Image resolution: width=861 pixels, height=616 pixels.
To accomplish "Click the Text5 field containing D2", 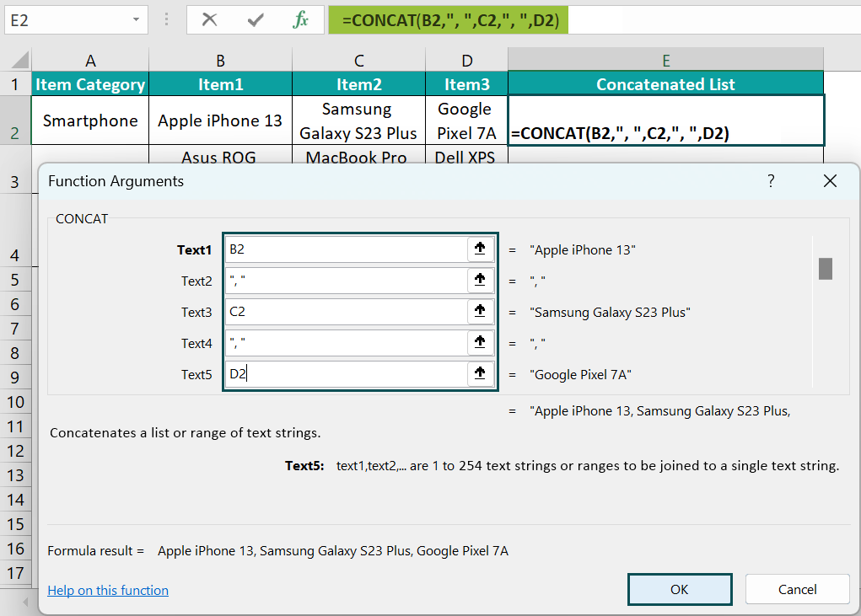I will [347, 374].
